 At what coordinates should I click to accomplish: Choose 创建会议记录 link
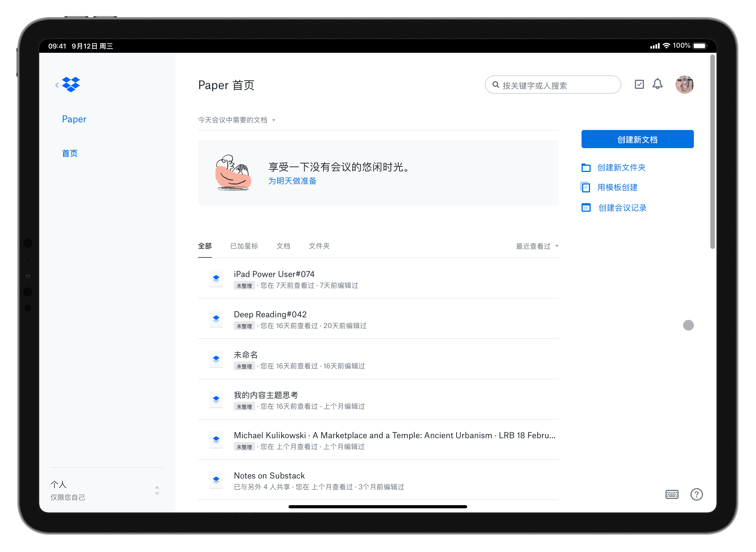coord(622,208)
